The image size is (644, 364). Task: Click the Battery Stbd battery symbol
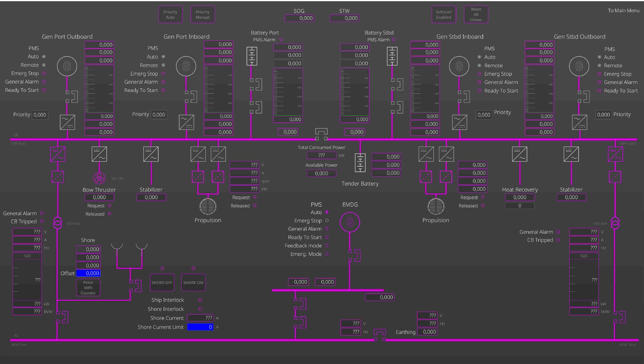[392, 56]
